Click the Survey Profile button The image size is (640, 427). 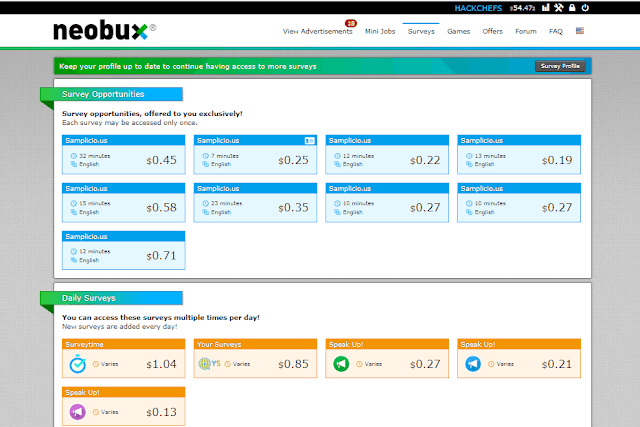[x=560, y=66]
